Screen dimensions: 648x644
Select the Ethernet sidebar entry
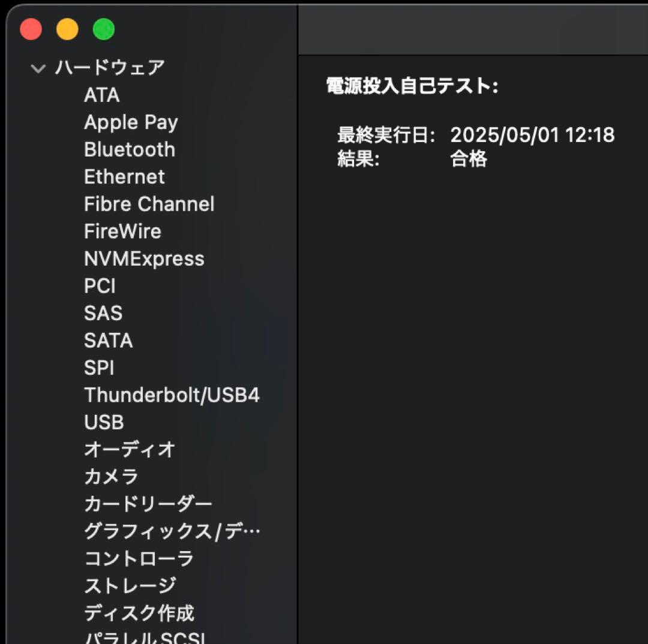(125, 176)
